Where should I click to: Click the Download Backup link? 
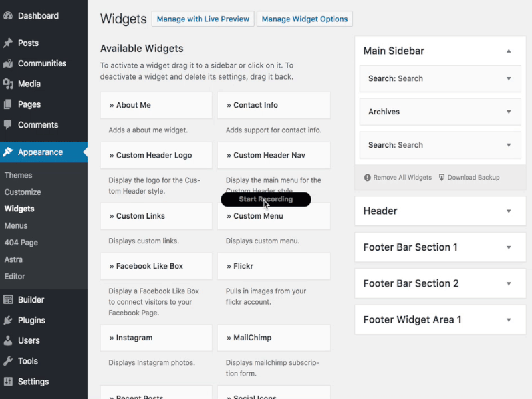[472, 177]
